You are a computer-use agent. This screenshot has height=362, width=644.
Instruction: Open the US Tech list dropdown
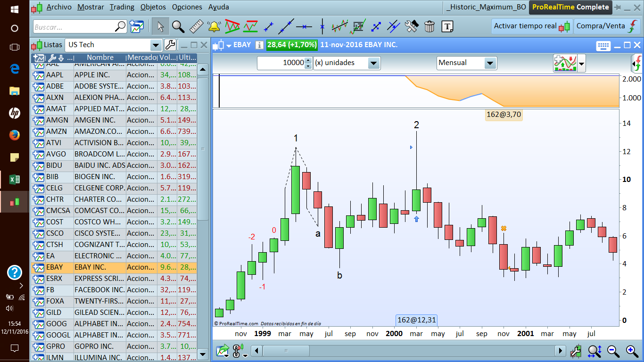156,45
